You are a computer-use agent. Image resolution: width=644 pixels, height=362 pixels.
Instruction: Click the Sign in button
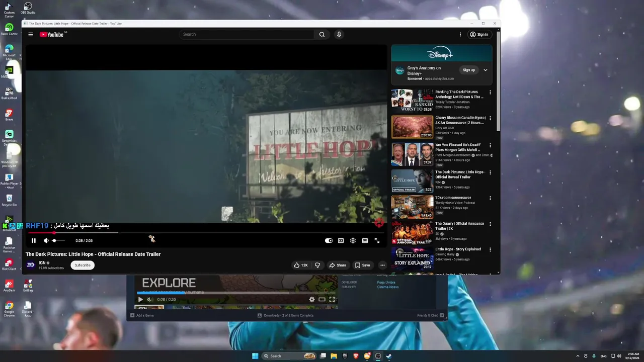click(x=479, y=35)
